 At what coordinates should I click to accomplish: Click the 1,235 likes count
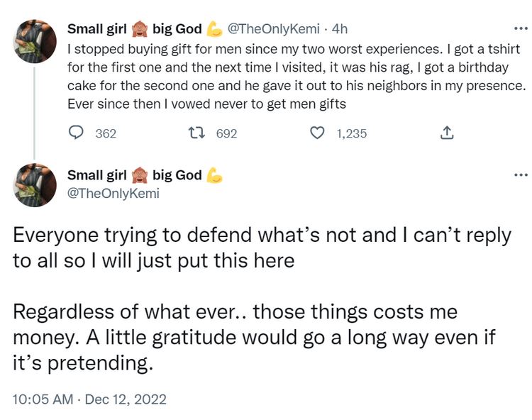[x=352, y=133]
